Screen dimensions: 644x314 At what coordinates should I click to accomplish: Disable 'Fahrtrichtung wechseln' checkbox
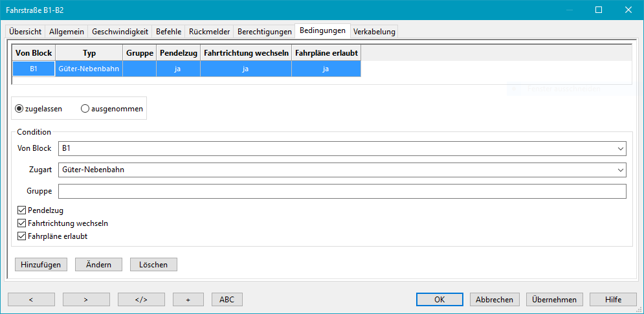click(x=23, y=223)
